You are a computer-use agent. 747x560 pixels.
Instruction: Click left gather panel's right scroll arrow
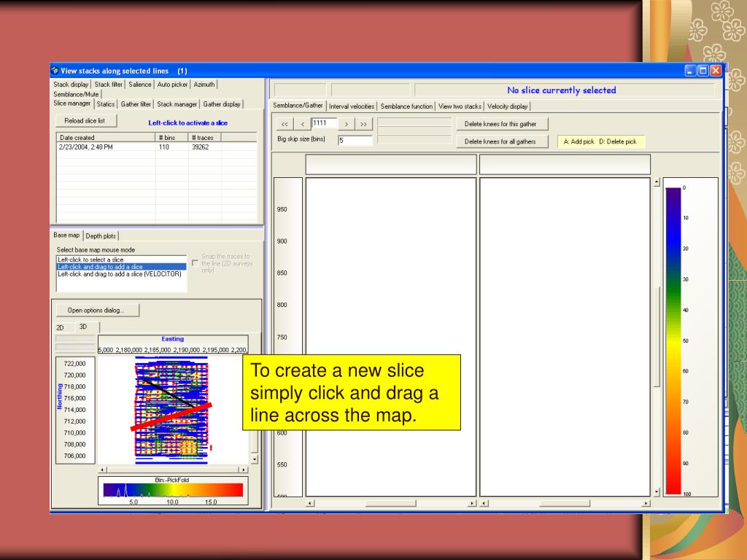coord(472,503)
